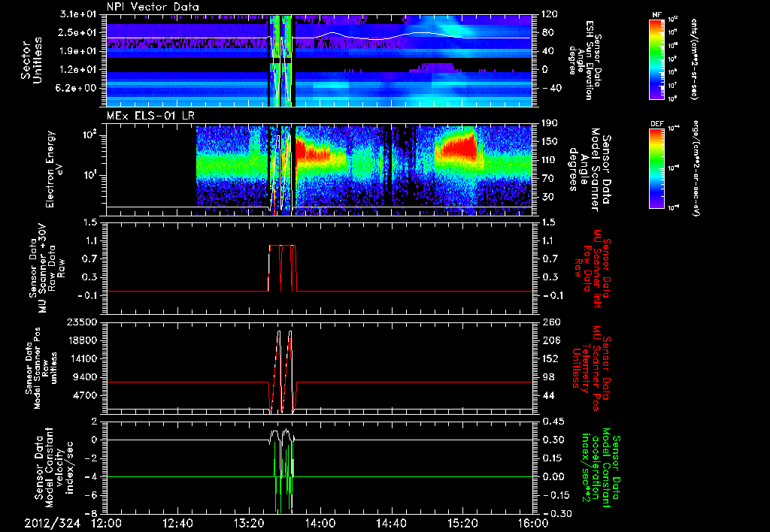Click the "4700" scanner position tick label
770x532 pixels.
(86, 395)
